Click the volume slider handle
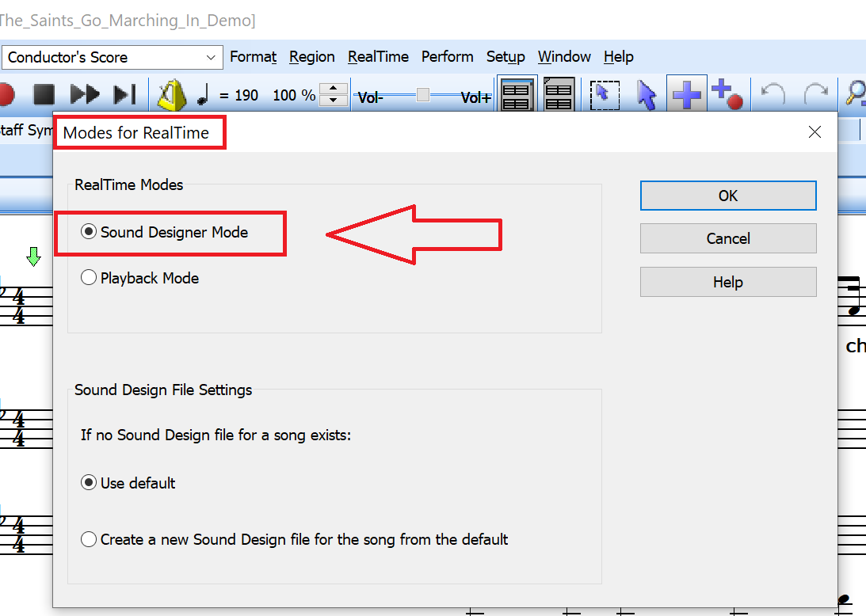This screenshot has height=616, width=866. pos(423,95)
